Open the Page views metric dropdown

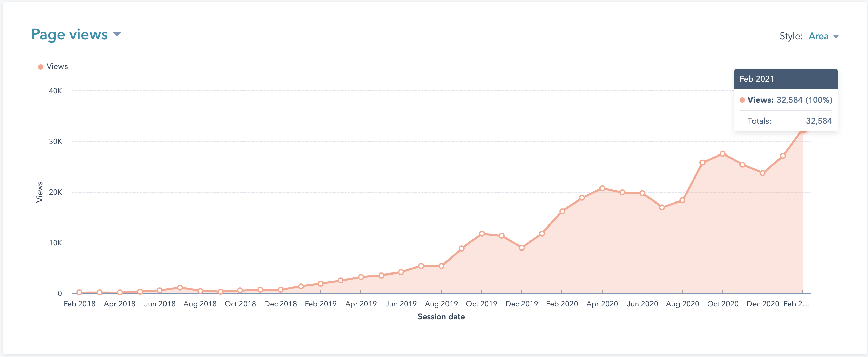[x=69, y=34]
